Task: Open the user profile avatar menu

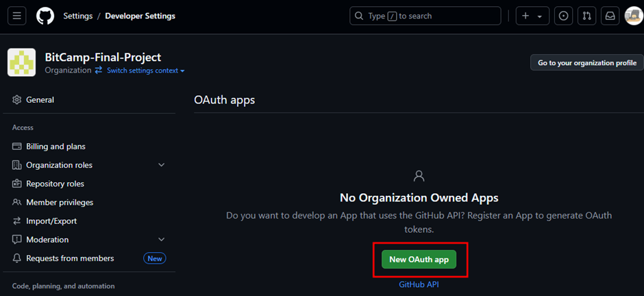Action: click(633, 16)
